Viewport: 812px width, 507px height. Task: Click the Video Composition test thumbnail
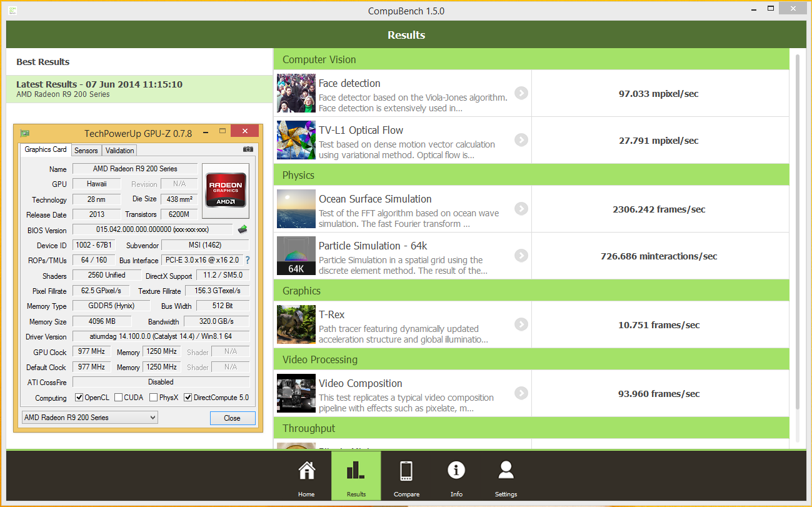(x=296, y=393)
